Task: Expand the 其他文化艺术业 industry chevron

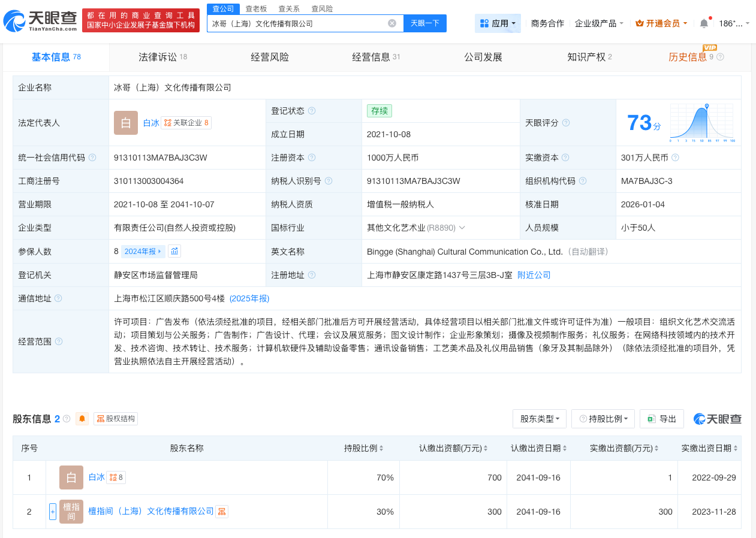Action: (462, 228)
